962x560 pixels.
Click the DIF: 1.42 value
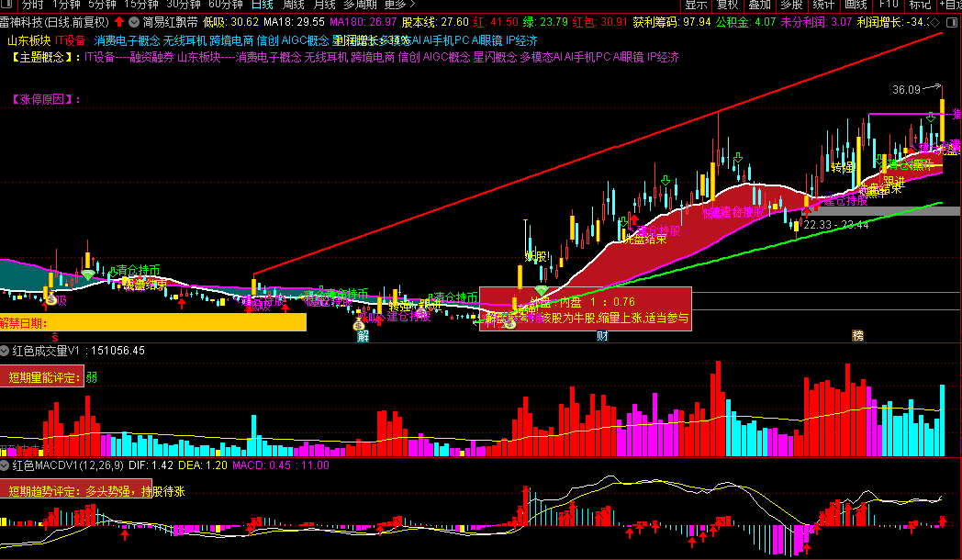(x=151, y=465)
